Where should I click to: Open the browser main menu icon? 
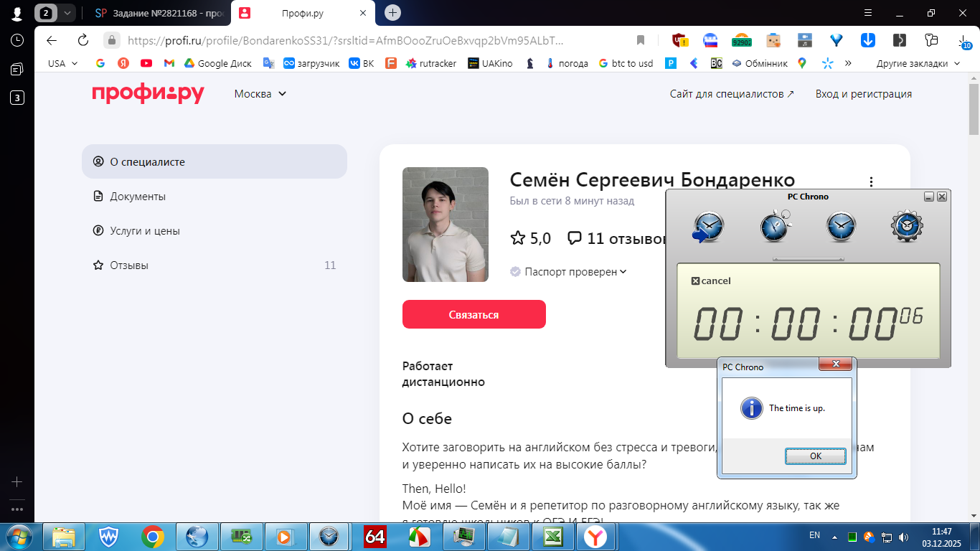[868, 13]
